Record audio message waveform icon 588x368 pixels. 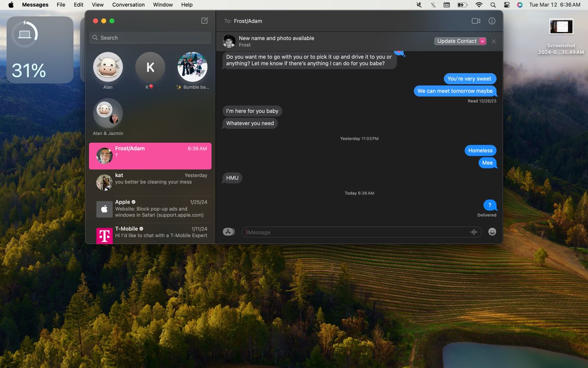coord(474,232)
